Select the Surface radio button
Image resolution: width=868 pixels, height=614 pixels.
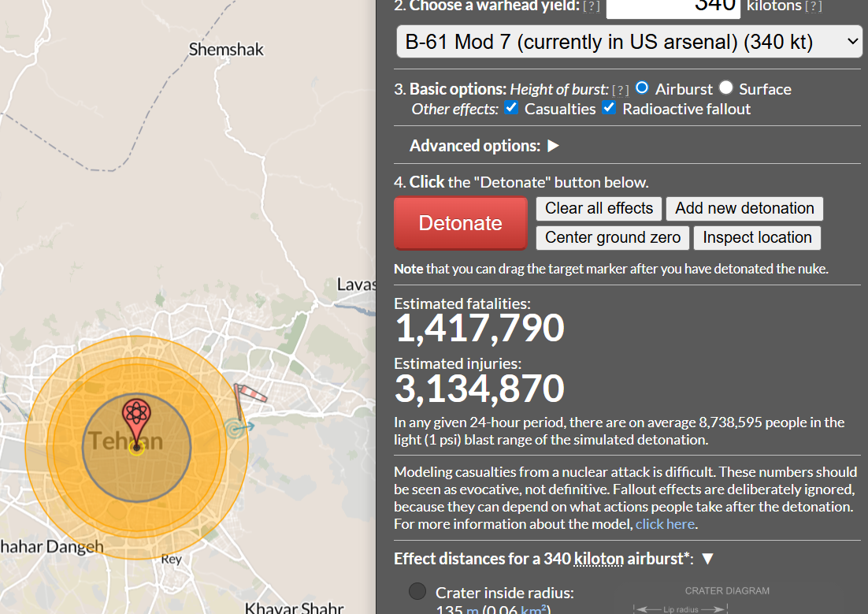pos(725,87)
